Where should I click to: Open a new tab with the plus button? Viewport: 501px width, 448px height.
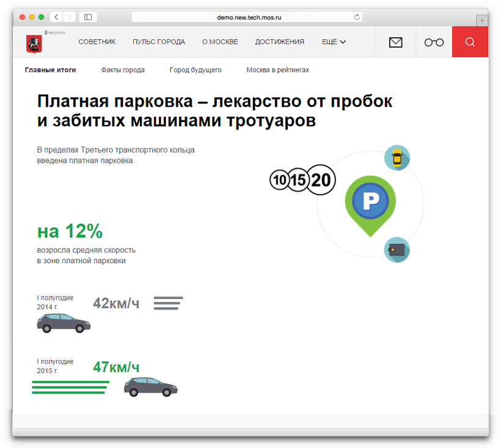482,20
